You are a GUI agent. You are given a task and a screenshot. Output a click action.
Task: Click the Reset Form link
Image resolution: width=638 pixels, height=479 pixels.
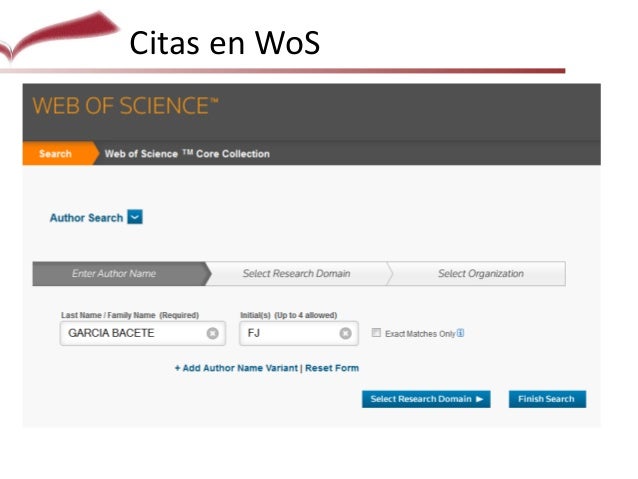click(x=332, y=368)
